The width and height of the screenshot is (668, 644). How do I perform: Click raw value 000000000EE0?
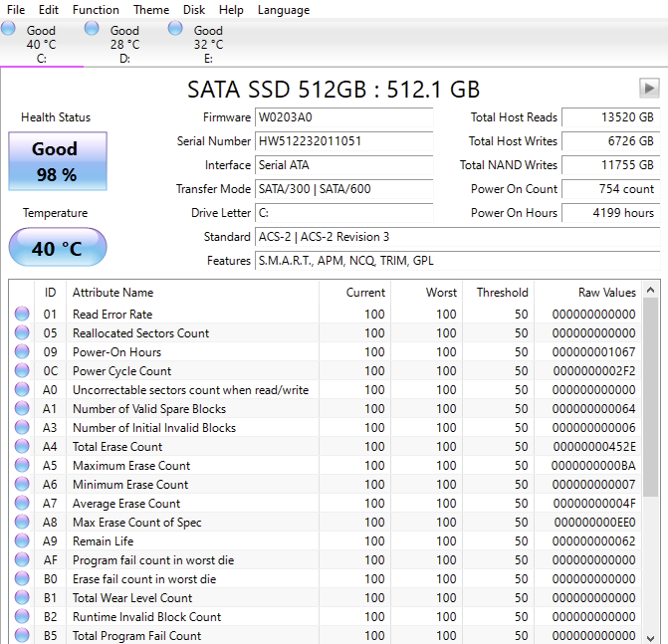click(594, 523)
